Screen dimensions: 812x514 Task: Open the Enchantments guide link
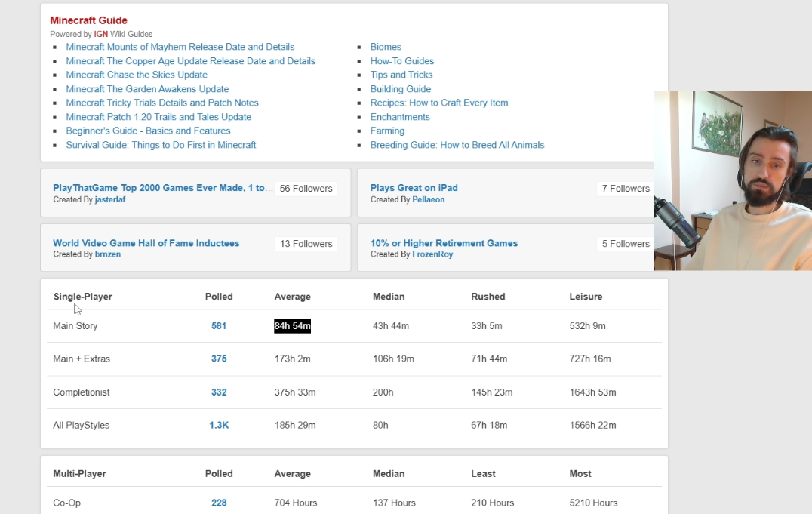pos(400,116)
